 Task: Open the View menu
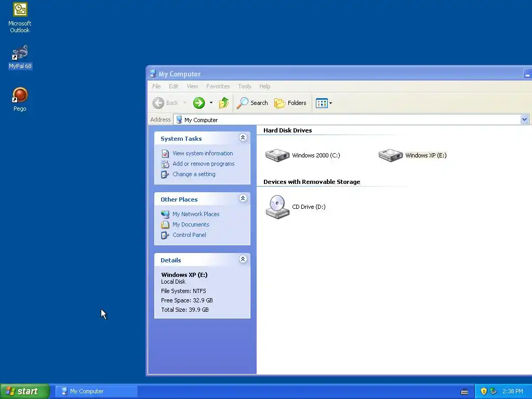point(192,86)
